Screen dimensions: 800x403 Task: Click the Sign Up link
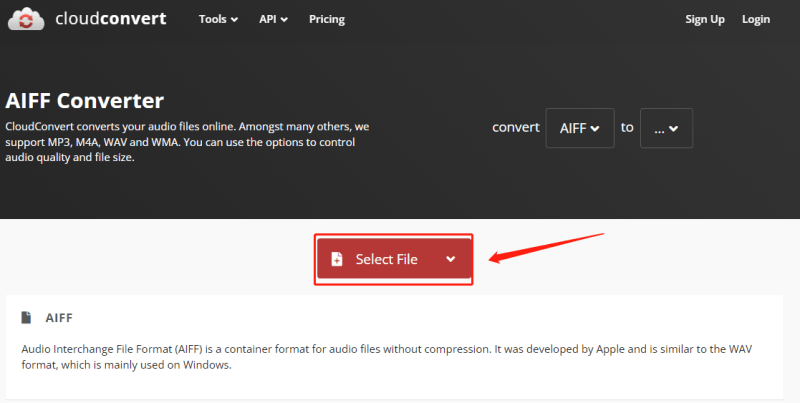tap(705, 19)
